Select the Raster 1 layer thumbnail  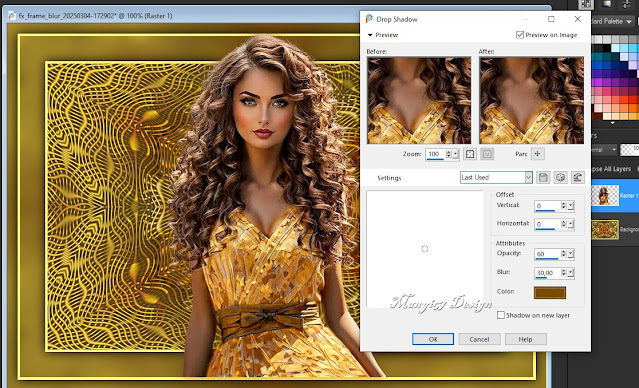605,195
